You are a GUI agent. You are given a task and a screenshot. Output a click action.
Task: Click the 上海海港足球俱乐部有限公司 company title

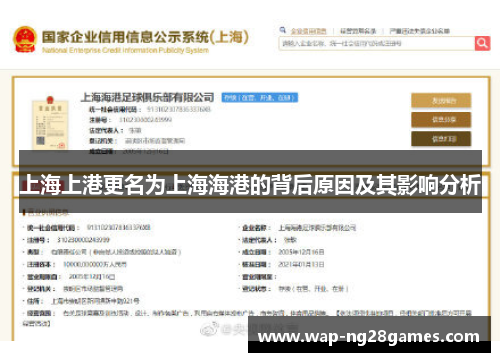(x=147, y=97)
